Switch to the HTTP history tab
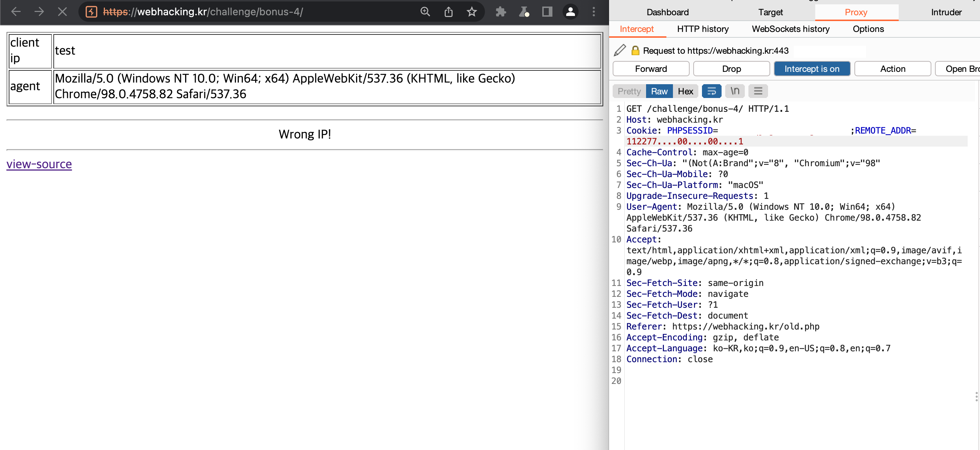This screenshot has height=450, width=980. click(x=703, y=29)
